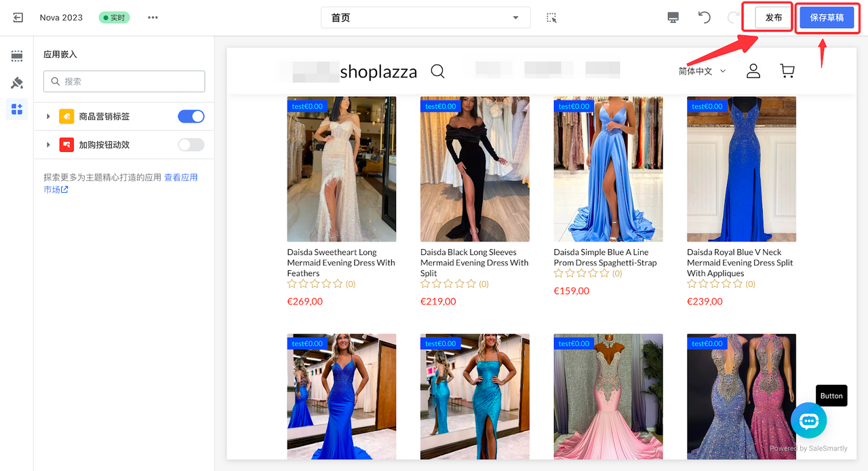Click the 保存草稿 save draft button

pyautogui.click(x=827, y=18)
